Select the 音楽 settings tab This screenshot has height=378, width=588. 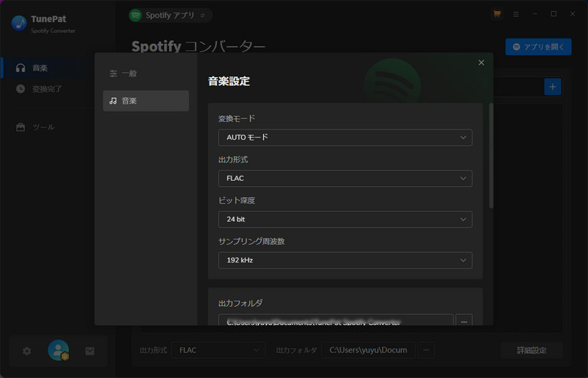click(x=146, y=101)
